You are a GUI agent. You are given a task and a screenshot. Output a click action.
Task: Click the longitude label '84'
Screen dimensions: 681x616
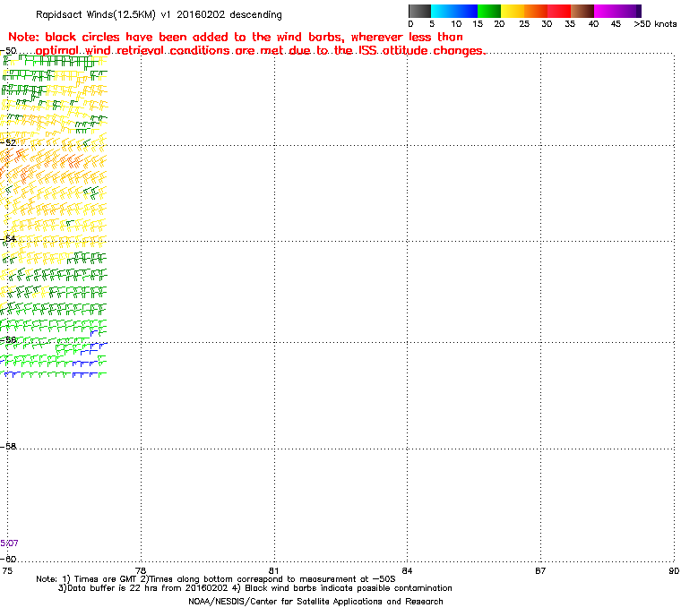coord(407,571)
